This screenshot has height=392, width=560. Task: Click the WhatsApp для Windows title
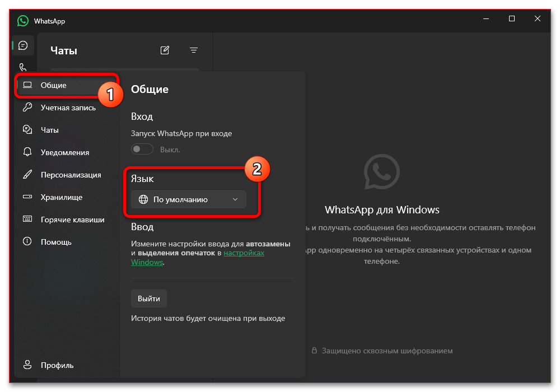(382, 209)
